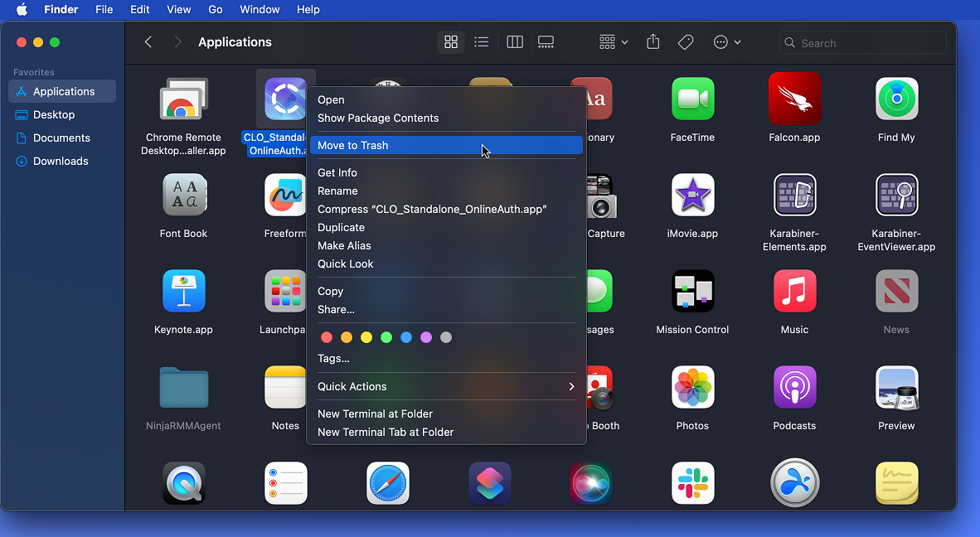Image resolution: width=980 pixels, height=537 pixels.
Task: Select the Safari compass icon
Action: pos(387,483)
